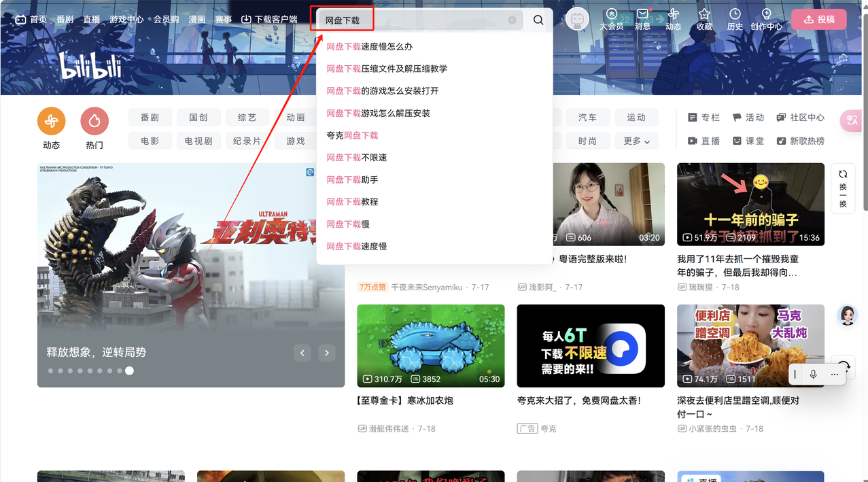Open the 电视剧 category tag
868x482 pixels.
198,141
